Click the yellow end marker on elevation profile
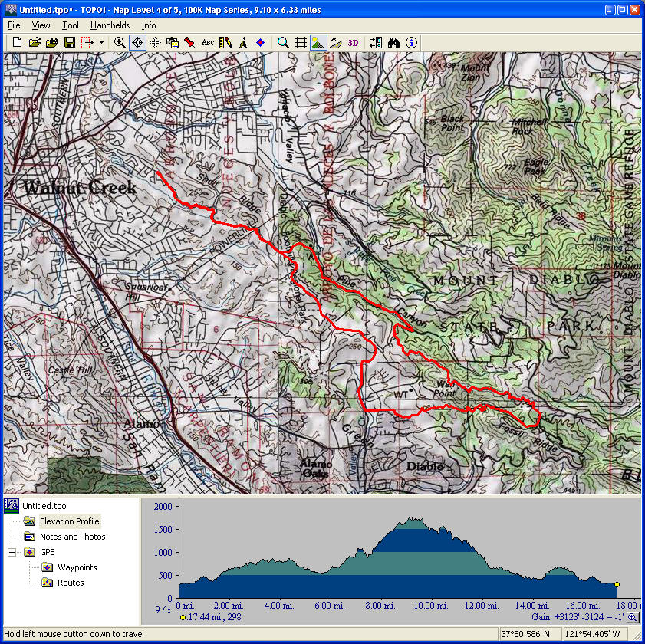The height and width of the screenshot is (644, 645). pos(617,584)
